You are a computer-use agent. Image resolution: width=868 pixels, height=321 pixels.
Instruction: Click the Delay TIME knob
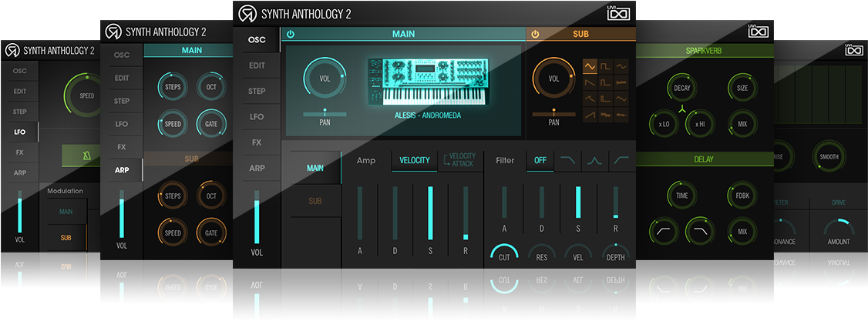tap(681, 196)
